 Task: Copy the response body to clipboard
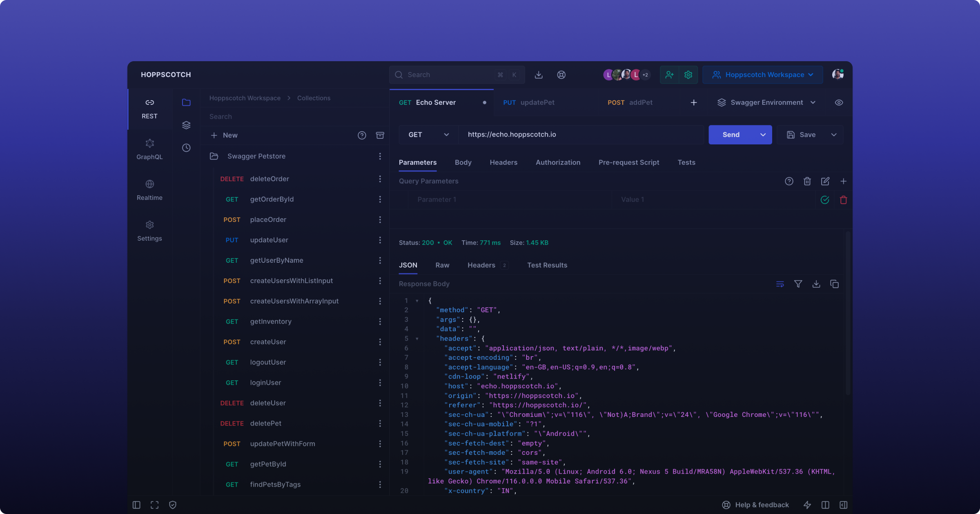(834, 284)
